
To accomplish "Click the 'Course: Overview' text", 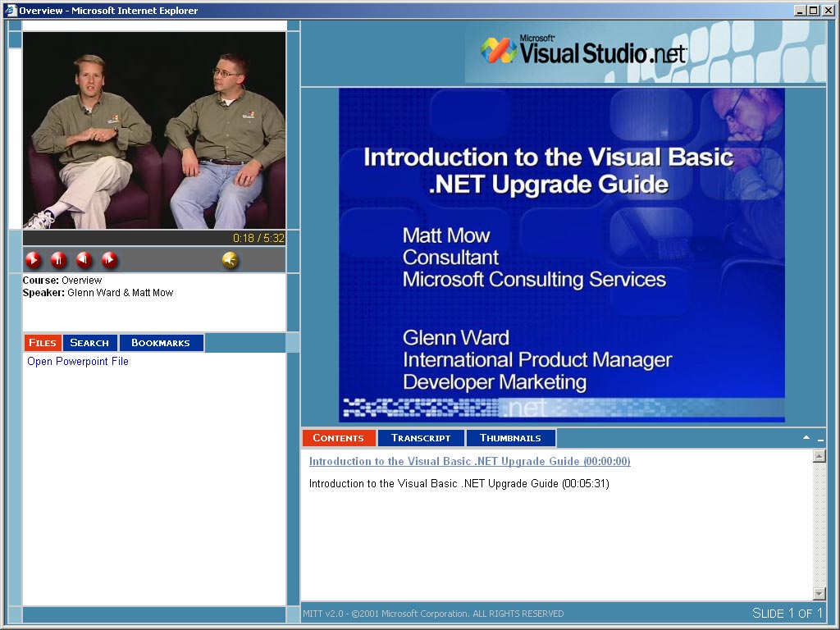I will tap(62, 281).
